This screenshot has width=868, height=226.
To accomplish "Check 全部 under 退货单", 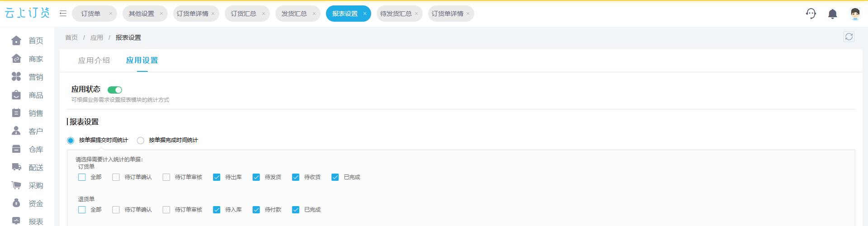I will click(x=82, y=210).
